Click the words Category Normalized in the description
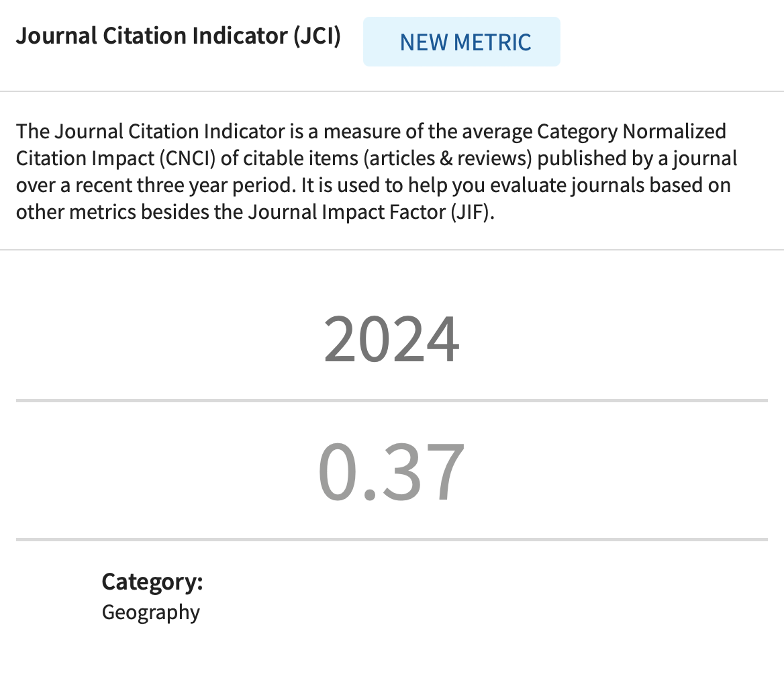 pos(631,132)
